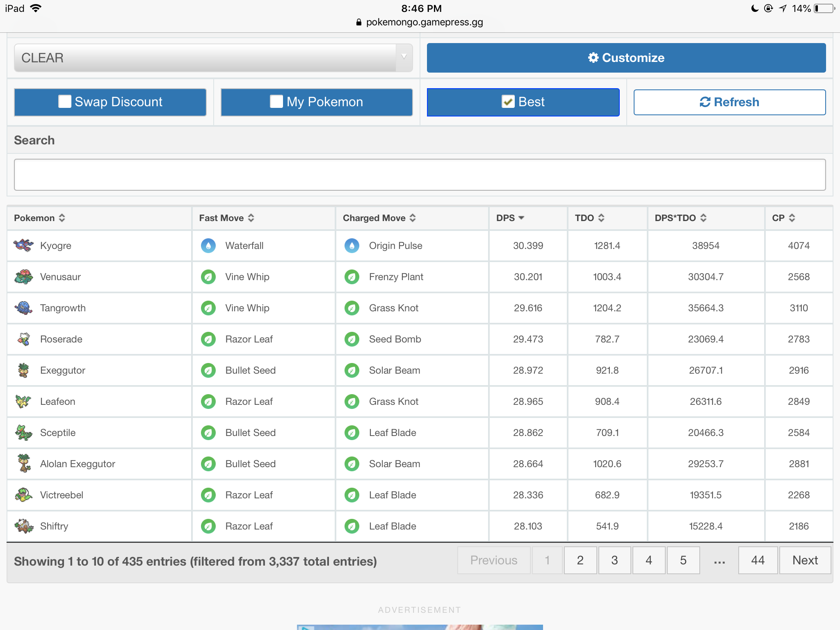840x630 pixels.
Task: Click grass icon beside Shiftry's Leaf Blade
Action: pos(352,526)
